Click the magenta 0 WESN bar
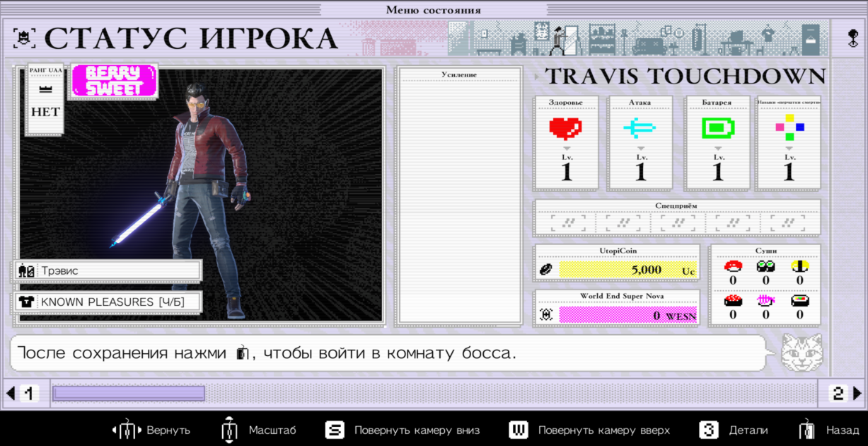Screen dimensions: 868x446 (627, 315)
